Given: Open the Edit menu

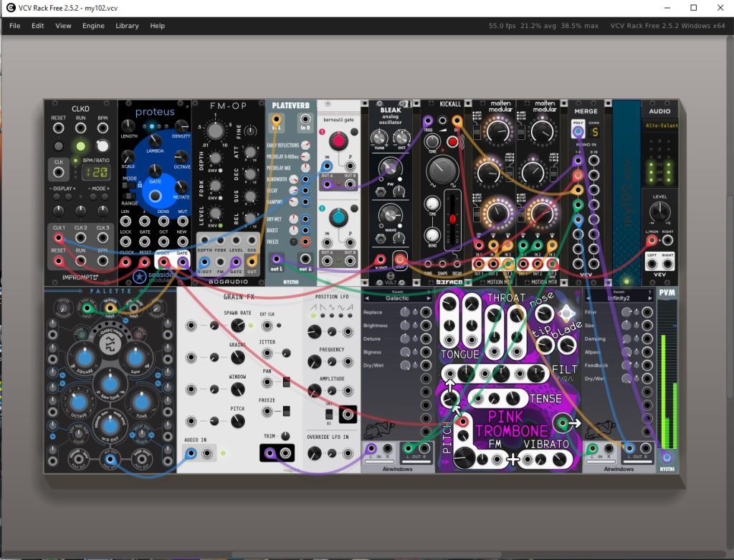Looking at the screenshot, I should click(37, 26).
